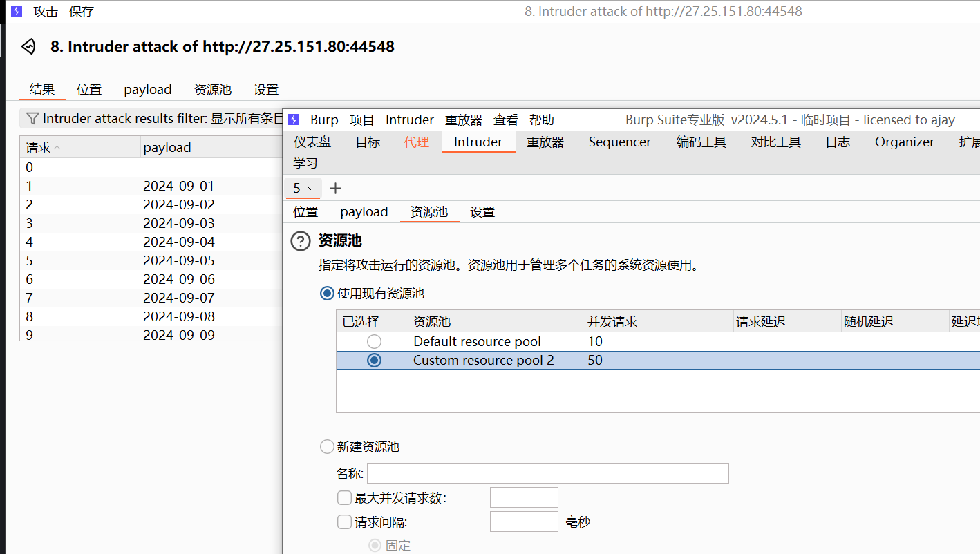The image size is (980, 554).
Task: Click the attack window lightning icon
Action: tap(17, 11)
